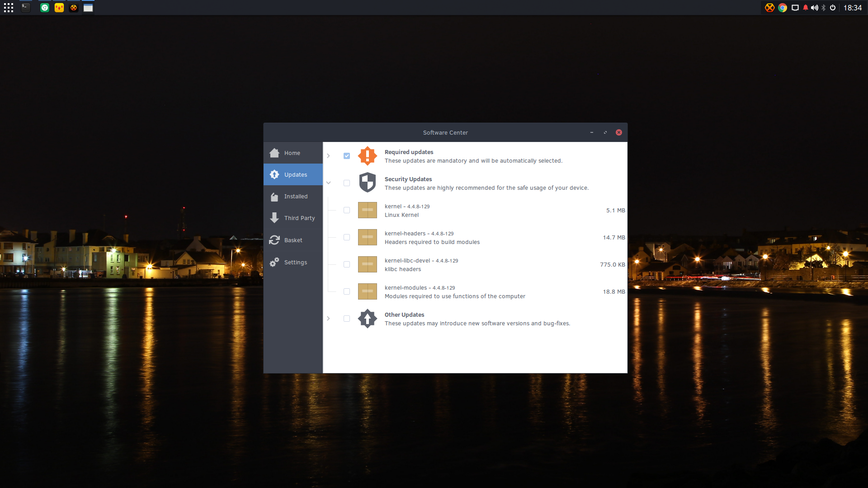The height and width of the screenshot is (488, 868).
Task: Open the network display tray icon
Action: coord(795,8)
